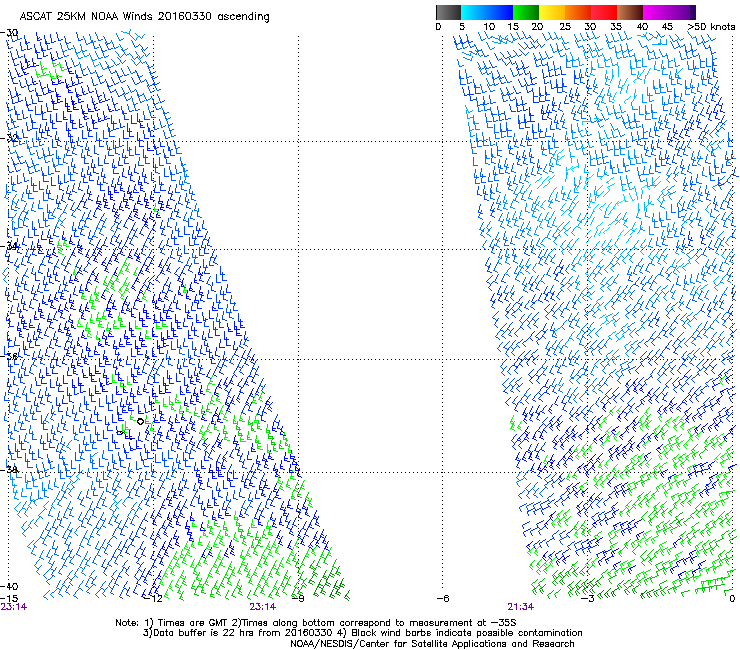This screenshot has width=740, height=650.
Task: Click the green 15-20 knots color segment
Action: coord(526,12)
